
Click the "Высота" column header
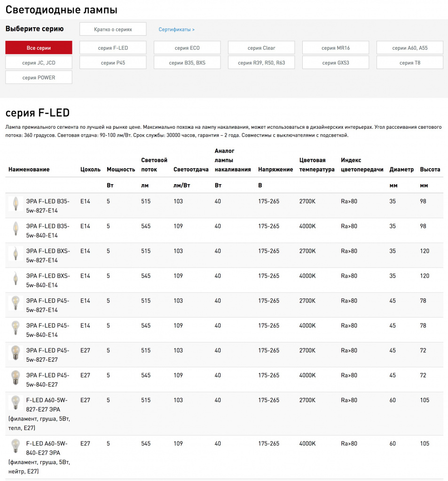click(x=430, y=169)
